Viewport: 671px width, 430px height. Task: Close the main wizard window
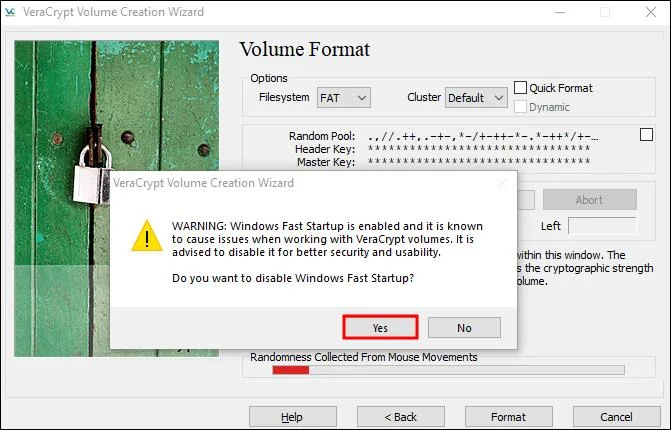pos(650,12)
